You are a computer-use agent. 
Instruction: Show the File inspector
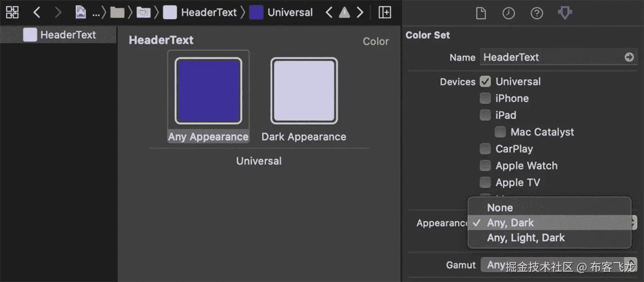point(481,13)
